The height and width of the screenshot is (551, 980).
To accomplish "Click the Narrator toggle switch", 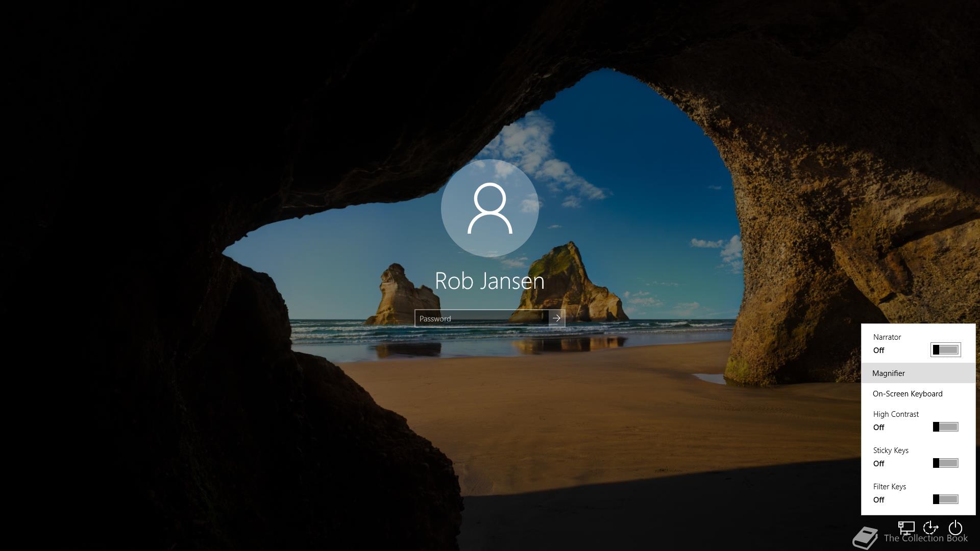I will pos(945,349).
